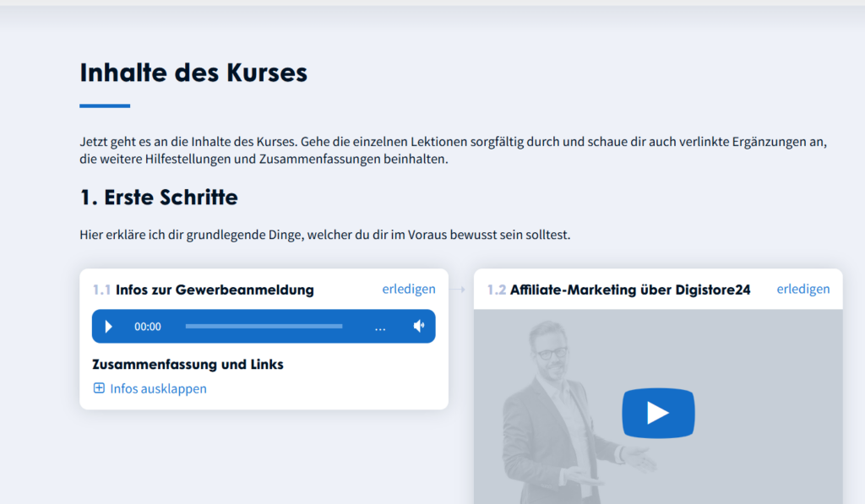
Task: Select the title Affiliate-Marketing über Digistore24
Action: click(630, 290)
